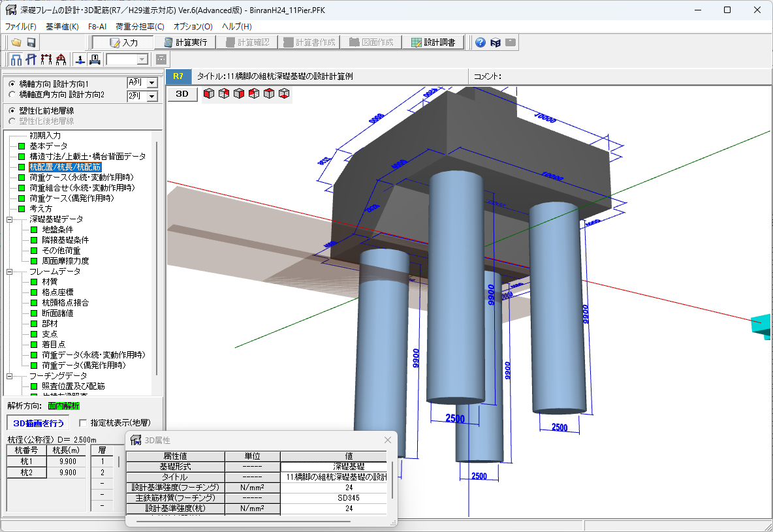Open the 2列 dropdown

(151, 97)
